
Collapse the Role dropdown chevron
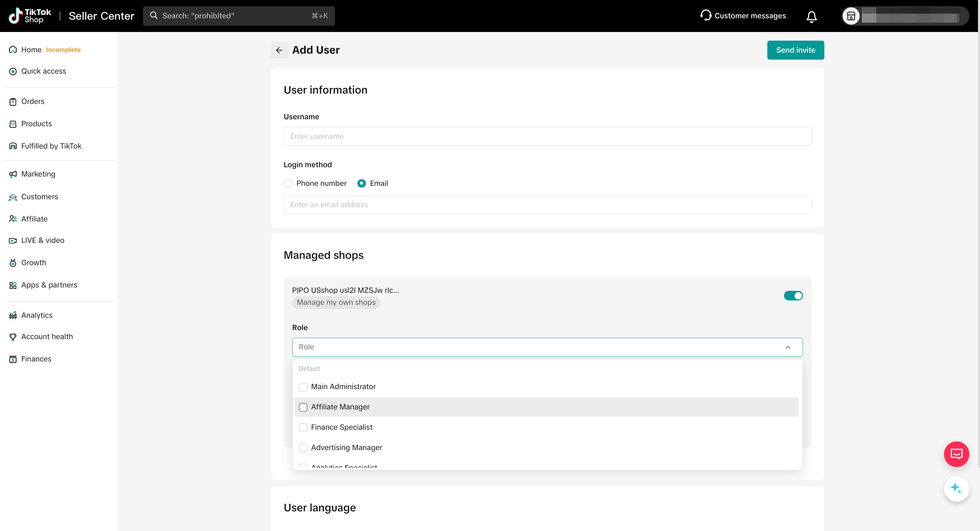pos(787,347)
